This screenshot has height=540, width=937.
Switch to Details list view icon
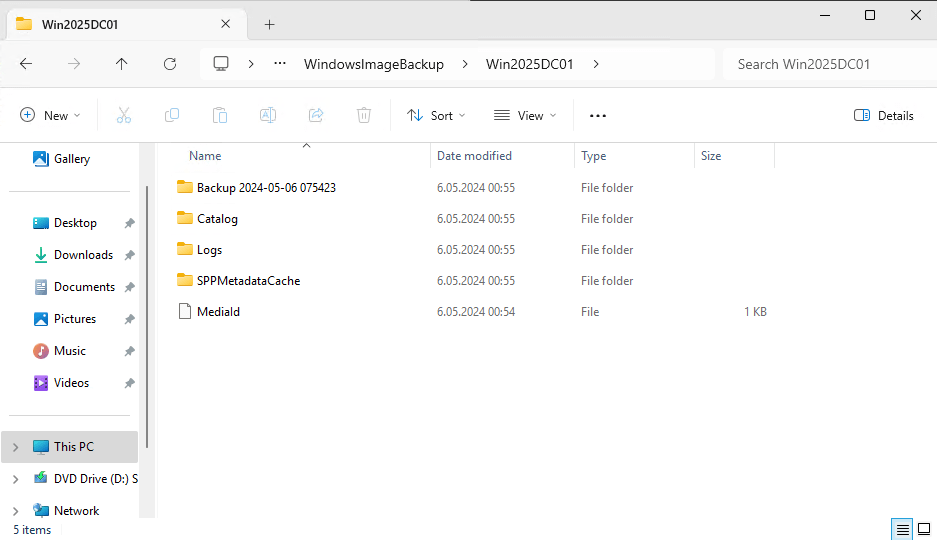pos(903,529)
